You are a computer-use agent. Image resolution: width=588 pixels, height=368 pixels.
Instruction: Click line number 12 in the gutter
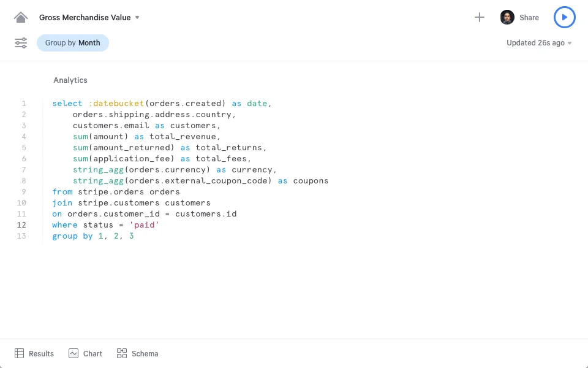pyautogui.click(x=21, y=224)
